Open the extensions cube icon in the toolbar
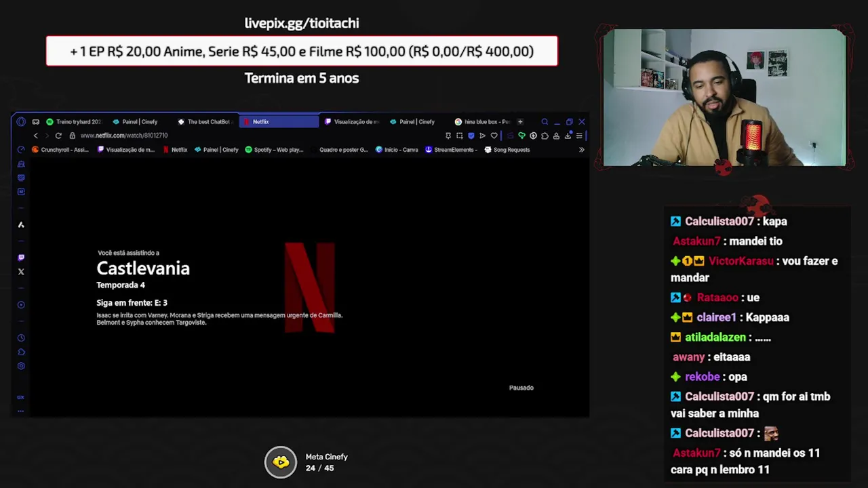Image resolution: width=868 pixels, height=488 pixels. pyautogui.click(x=545, y=136)
